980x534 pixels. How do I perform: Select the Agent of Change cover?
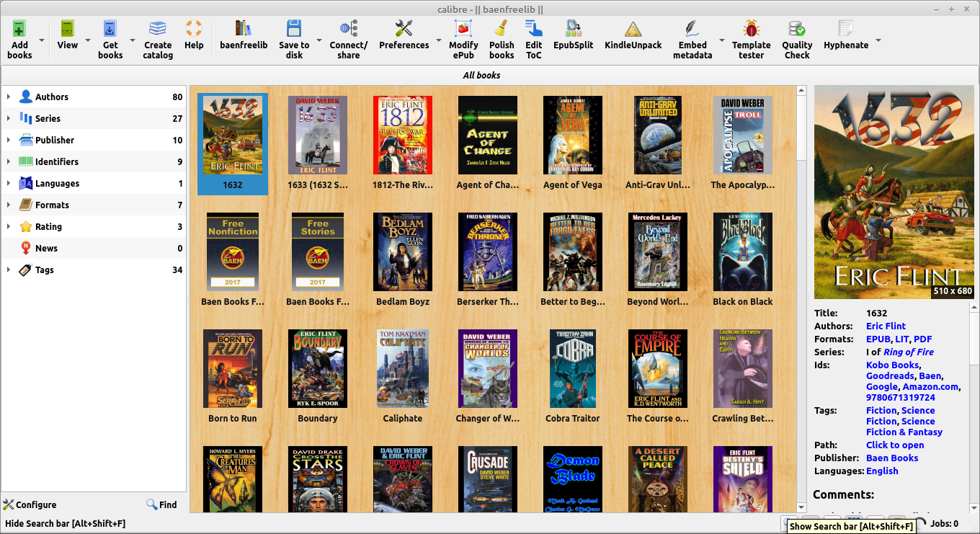point(488,135)
